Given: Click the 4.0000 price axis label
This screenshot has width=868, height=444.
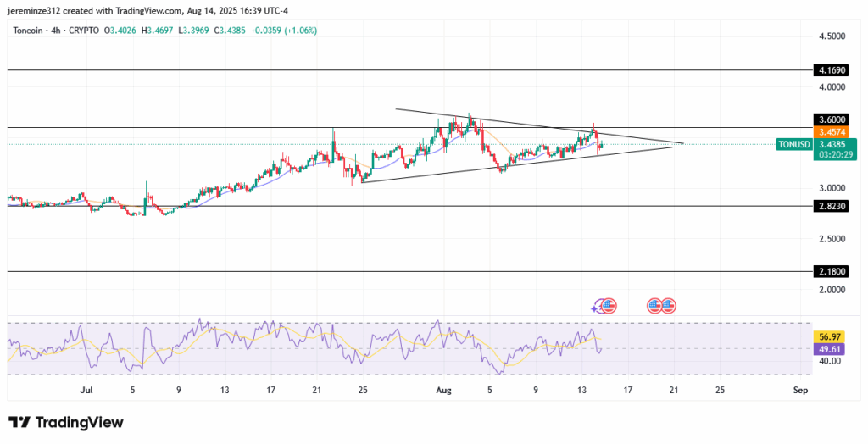Looking at the screenshot, I should tap(832, 87).
